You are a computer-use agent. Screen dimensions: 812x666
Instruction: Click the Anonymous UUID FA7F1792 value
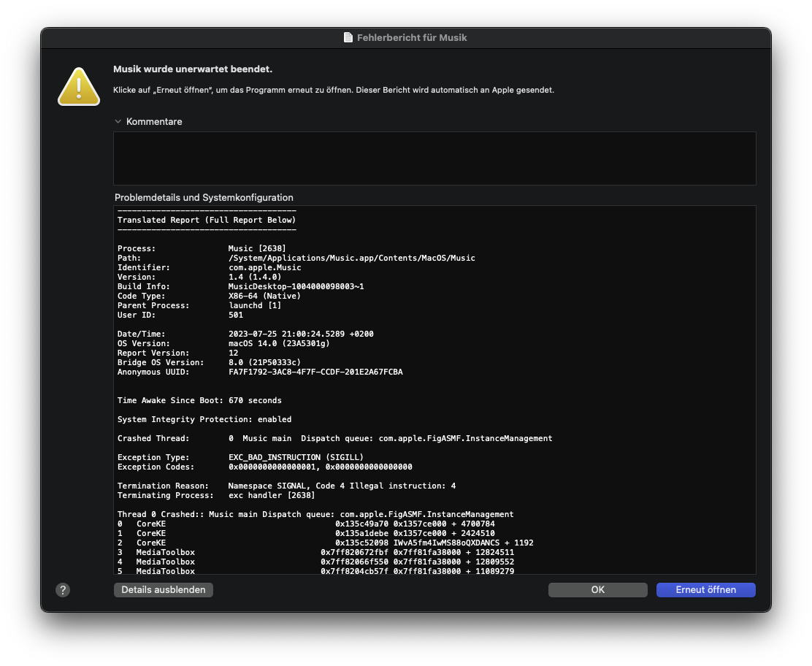coord(315,372)
